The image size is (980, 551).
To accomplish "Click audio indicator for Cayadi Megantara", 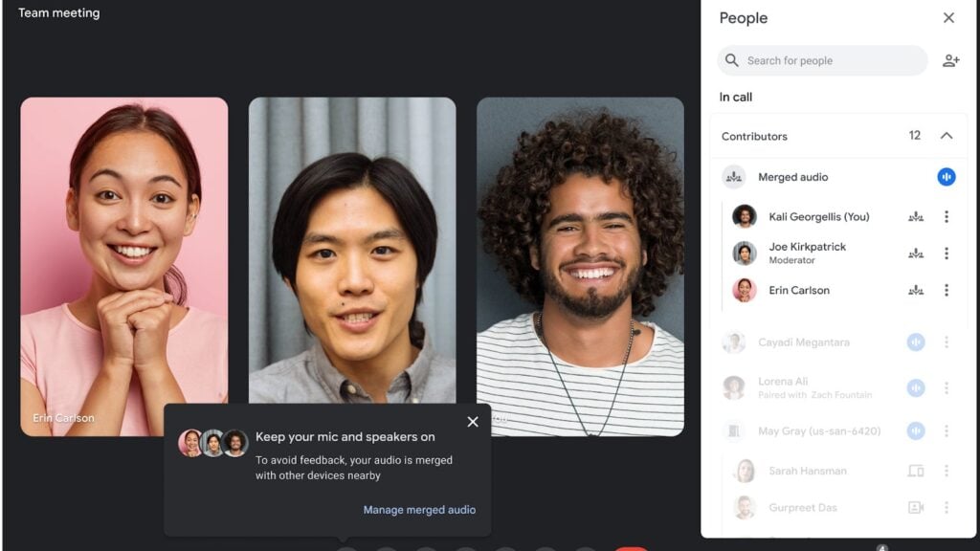I will tap(916, 342).
